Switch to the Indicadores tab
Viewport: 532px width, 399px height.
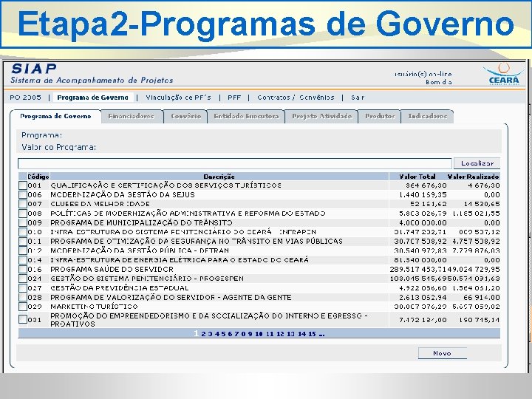428,117
